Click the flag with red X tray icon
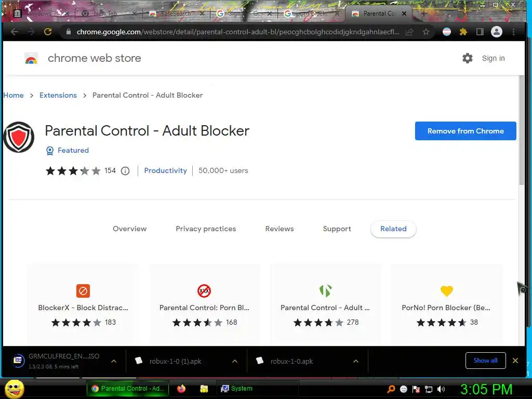Screen dimensions: 532x399 416,389
